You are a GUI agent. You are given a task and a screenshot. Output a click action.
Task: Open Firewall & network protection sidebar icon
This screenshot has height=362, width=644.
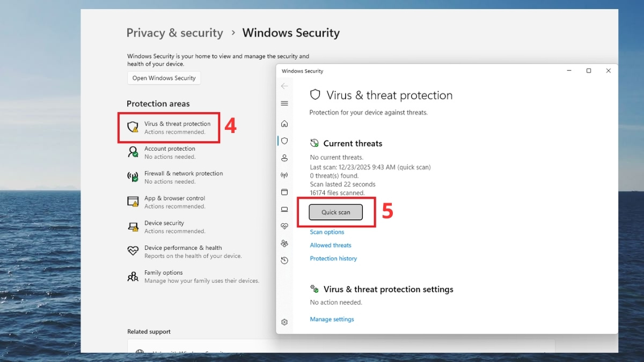tap(284, 175)
